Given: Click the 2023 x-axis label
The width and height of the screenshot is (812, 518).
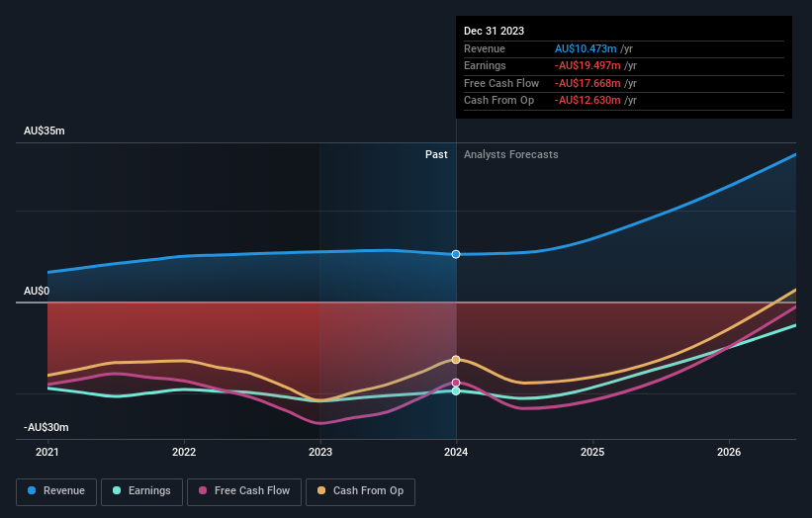Looking at the screenshot, I should pyautogui.click(x=320, y=452).
